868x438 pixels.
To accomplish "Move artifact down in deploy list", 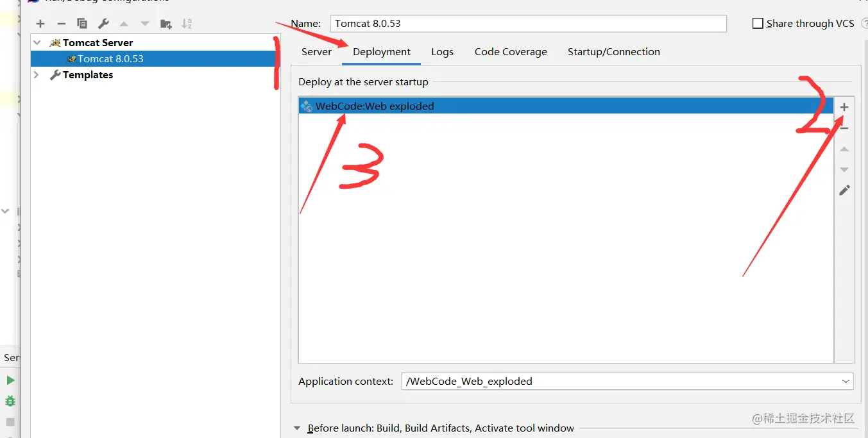I will (x=844, y=169).
